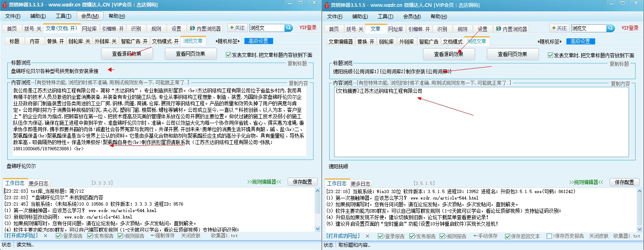
Task: Click 查看源码效果 button in 3.5.1.5 window
Action: (x=449, y=54)
